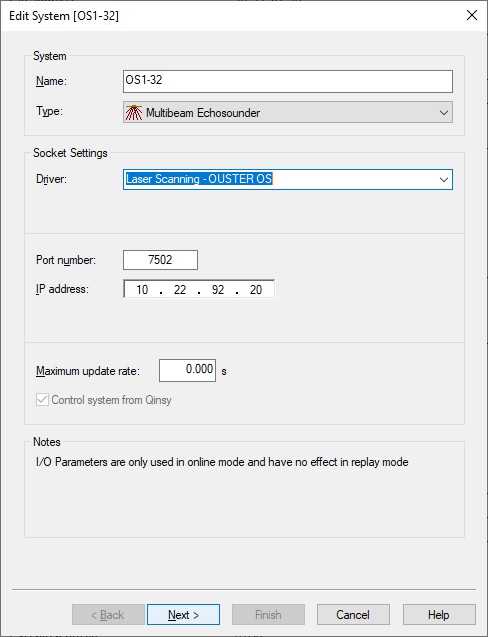Viewport: 488px width, 637px height.
Task: Click the third IP octet 92
Action: point(218,290)
